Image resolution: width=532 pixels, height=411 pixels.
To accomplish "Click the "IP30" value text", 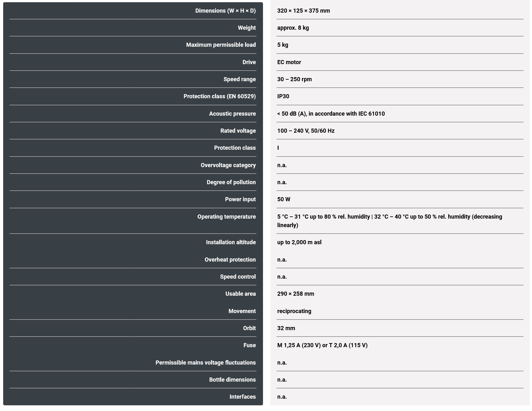I will (283, 96).
